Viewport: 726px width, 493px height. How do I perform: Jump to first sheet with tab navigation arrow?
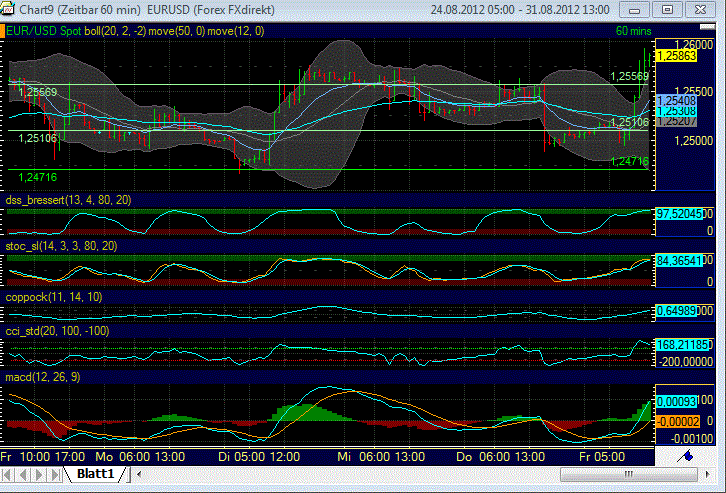7,474
